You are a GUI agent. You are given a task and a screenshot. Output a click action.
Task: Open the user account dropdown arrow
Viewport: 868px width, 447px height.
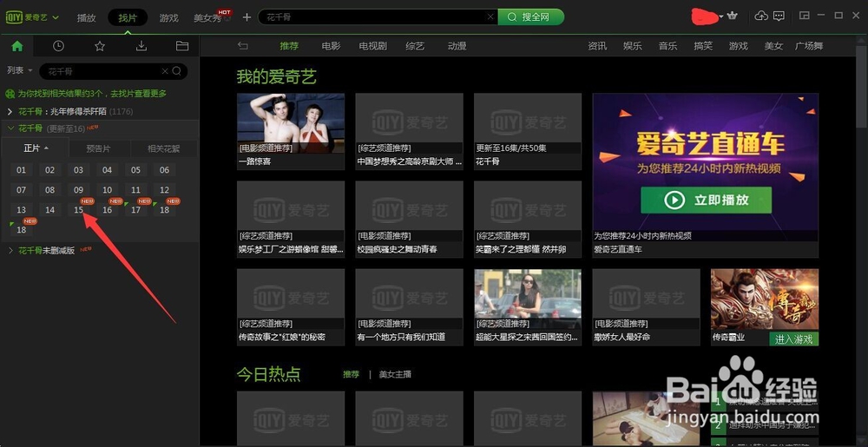point(721,17)
